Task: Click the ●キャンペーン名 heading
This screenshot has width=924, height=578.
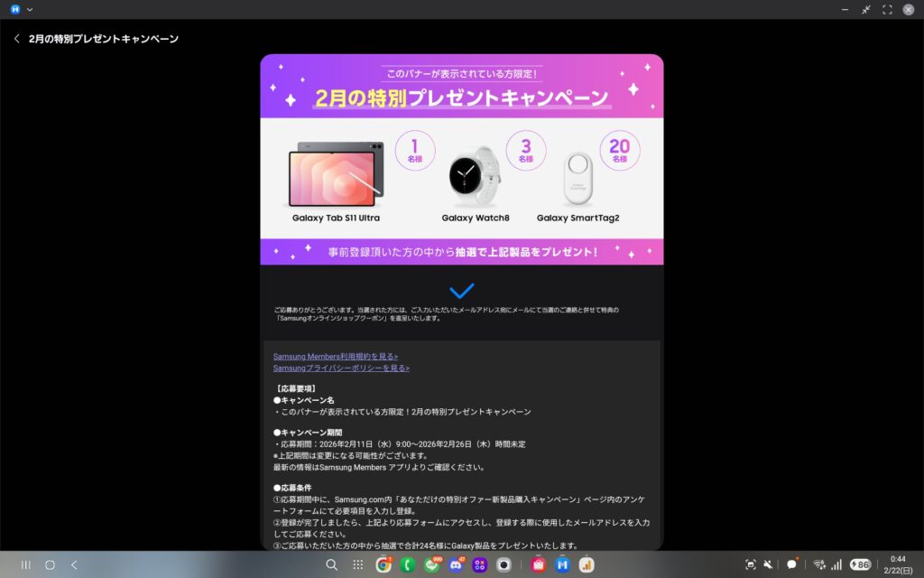Action: [303, 400]
